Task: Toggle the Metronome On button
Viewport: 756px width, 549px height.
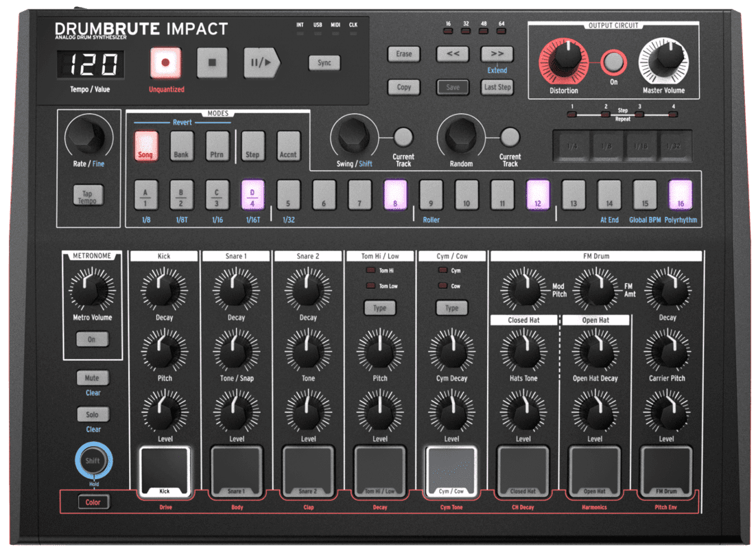Action: 92,340
